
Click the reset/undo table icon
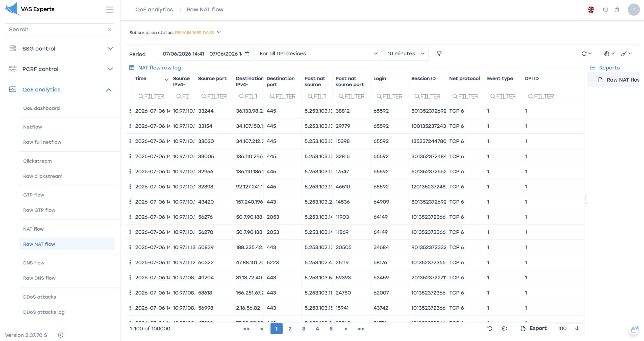click(490, 328)
